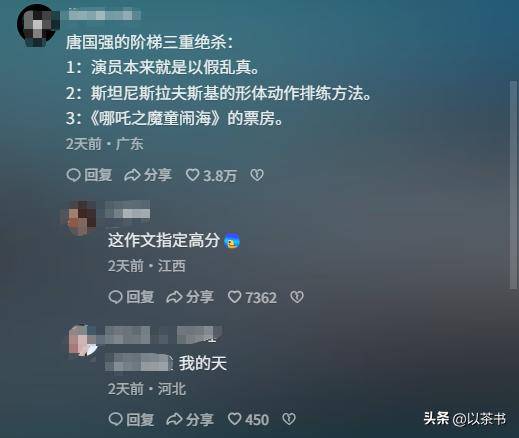Like the 这作文指定高分 comment
This screenshot has height=438, width=519.
pos(252,297)
